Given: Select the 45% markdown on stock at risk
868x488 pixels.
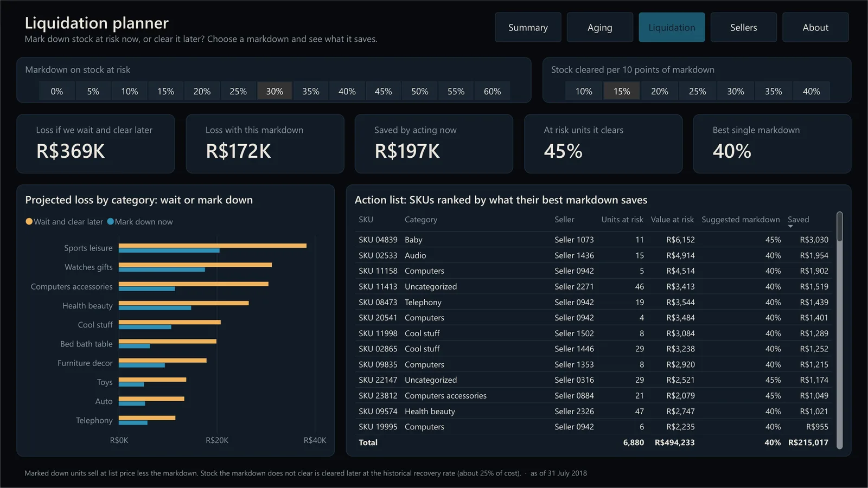Looking at the screenshot, I should click(384, 91).
